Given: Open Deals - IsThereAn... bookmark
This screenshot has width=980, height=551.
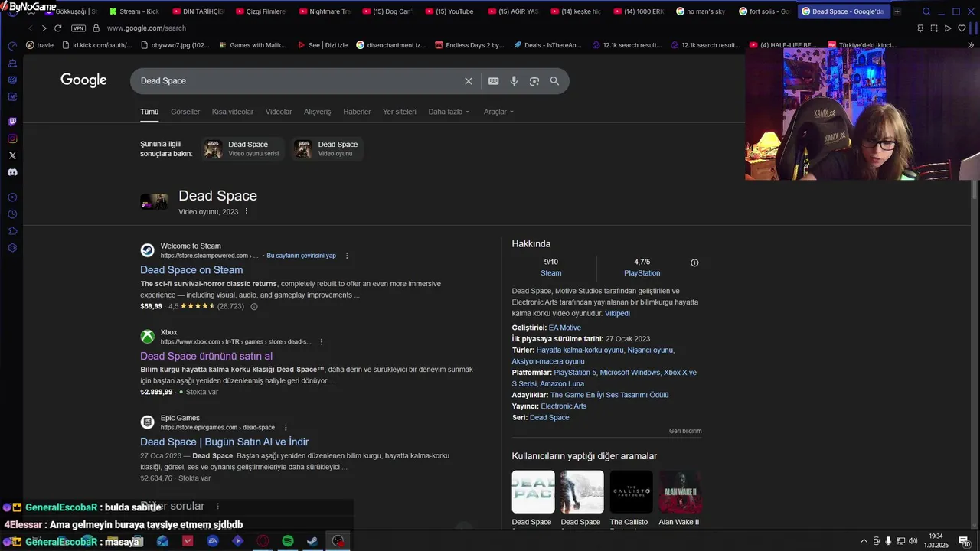Looking at the screenshot, I should tap(547, 45).
